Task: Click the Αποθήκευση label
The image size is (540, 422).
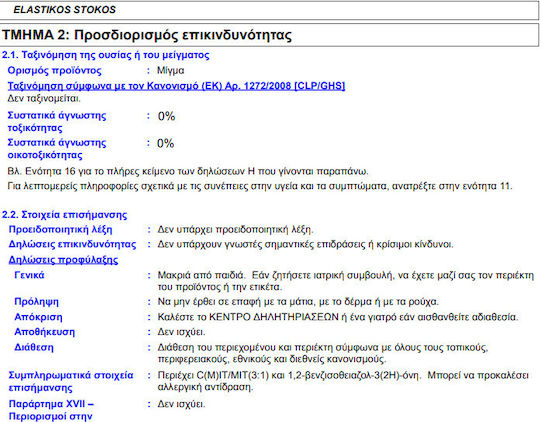Action: tap(44, 332)
